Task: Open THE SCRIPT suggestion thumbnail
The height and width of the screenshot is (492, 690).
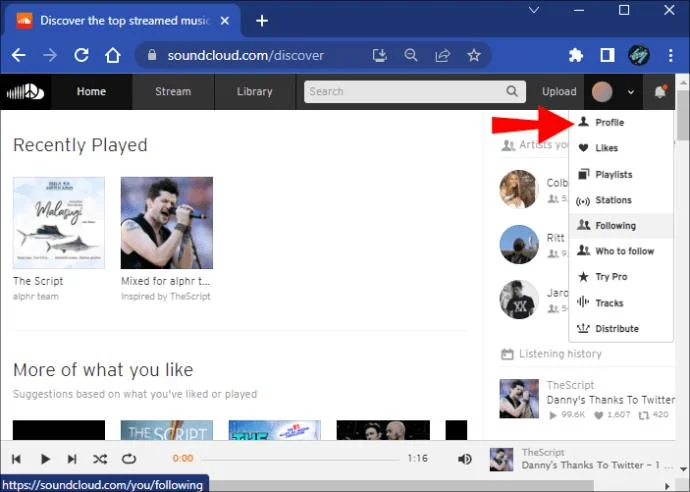Action: point(167,430)
